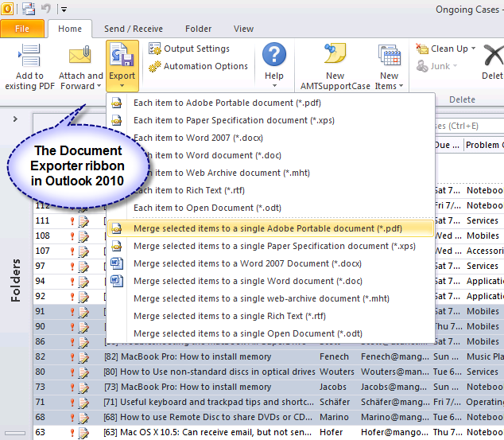The height and width of the screenshot is (440, 504).
Task: Select the row '[71] Useful keyboard and trackpad tips'
Action: [269, 403]
